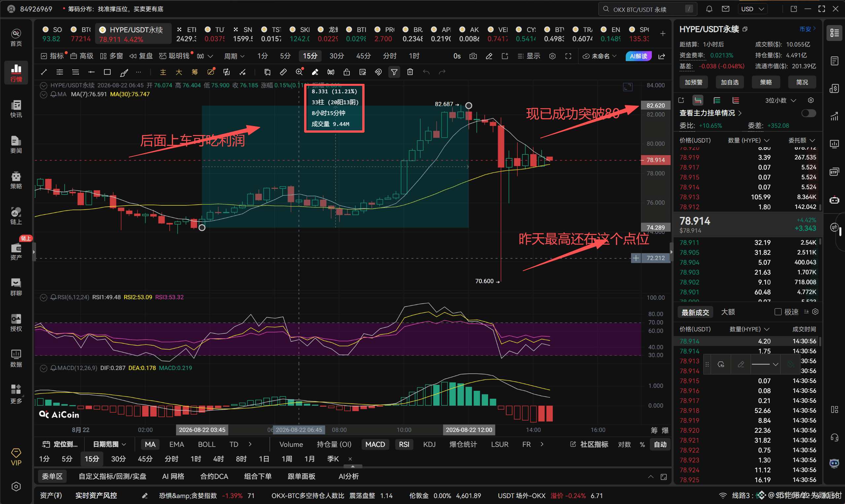Toggle RSI indicator visibility check circle
The height and width of the screenshot is (504, 845).
coord(44,297)
